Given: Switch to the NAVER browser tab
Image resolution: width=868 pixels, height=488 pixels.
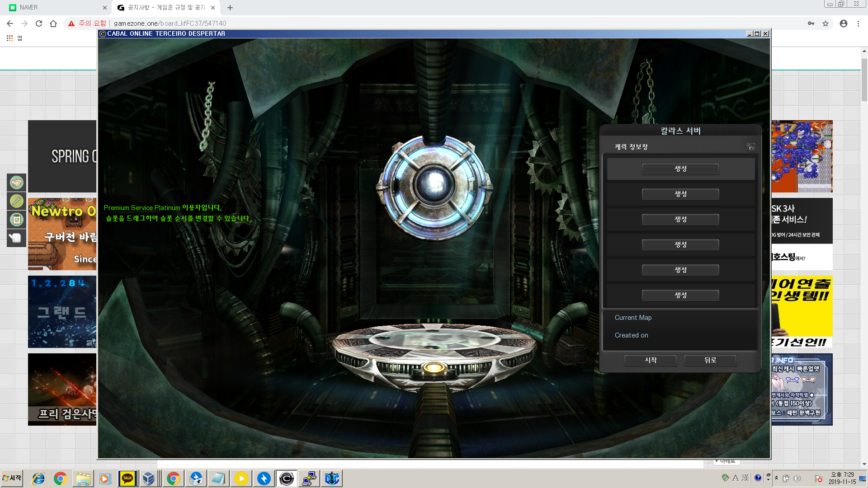Looking at the screenshot, I should point(54,7).
